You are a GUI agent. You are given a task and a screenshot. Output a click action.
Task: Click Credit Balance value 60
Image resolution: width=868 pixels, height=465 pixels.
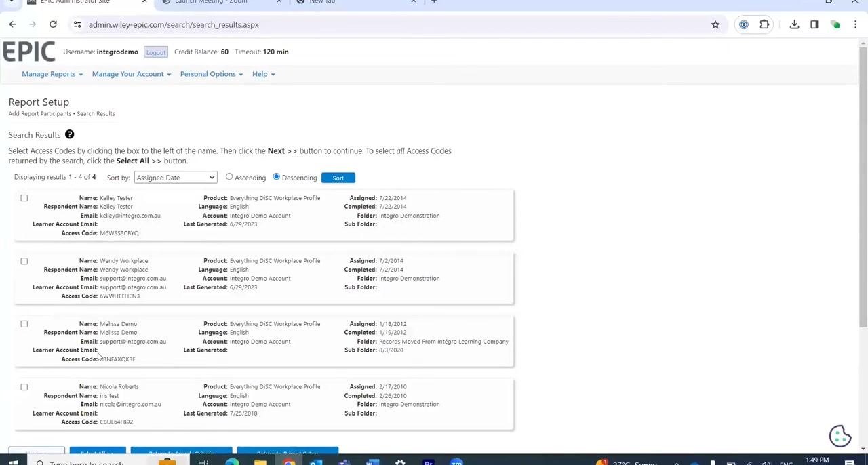(224, 52)
